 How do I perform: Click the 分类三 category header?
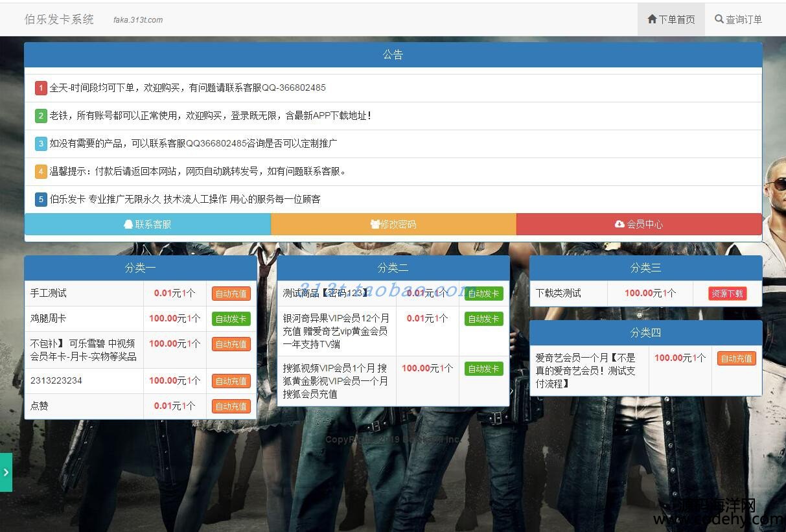click(645, 268)
